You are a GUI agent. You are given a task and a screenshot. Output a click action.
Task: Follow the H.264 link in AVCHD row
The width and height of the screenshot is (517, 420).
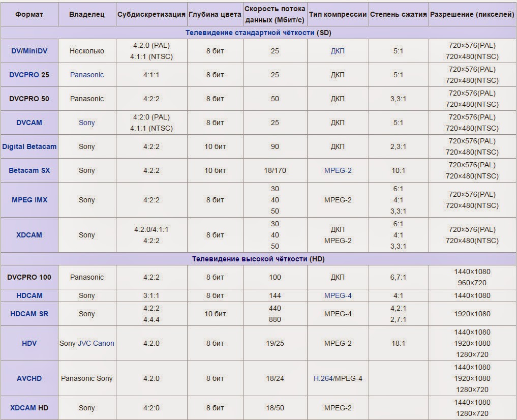[x=323, y=378]
